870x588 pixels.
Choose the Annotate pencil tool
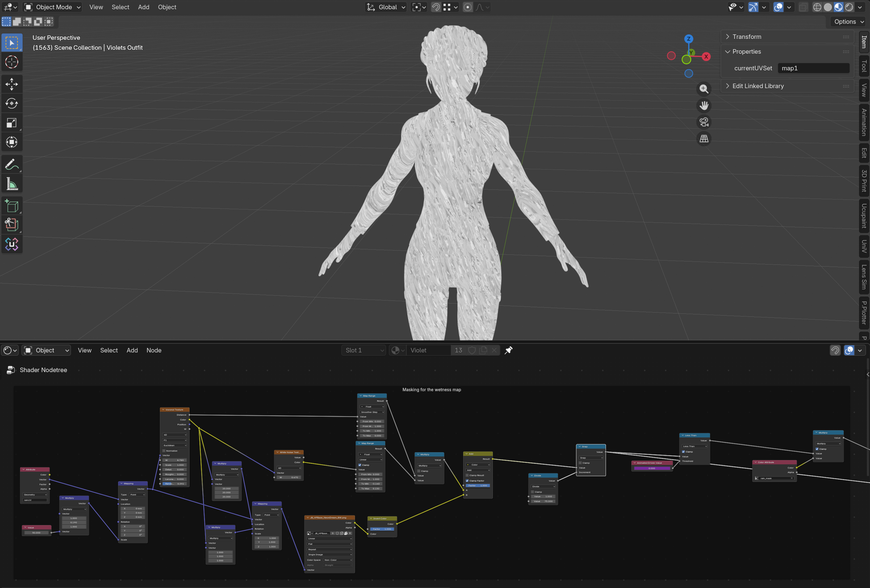click(x=11, y=164)
